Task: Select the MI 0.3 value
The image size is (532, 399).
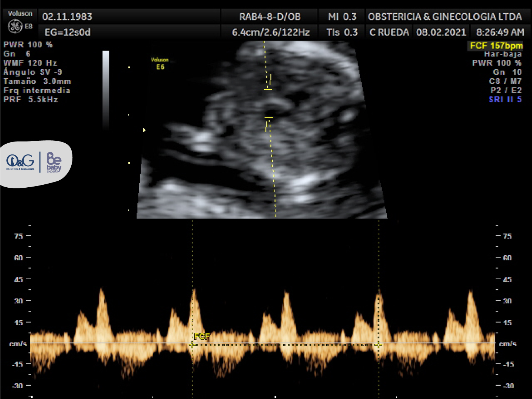Action: (342, 17)
